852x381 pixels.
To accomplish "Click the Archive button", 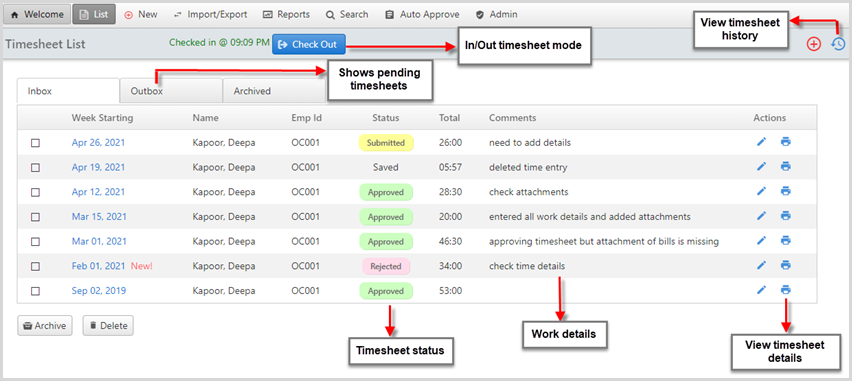I will click(x=45, y=326).
